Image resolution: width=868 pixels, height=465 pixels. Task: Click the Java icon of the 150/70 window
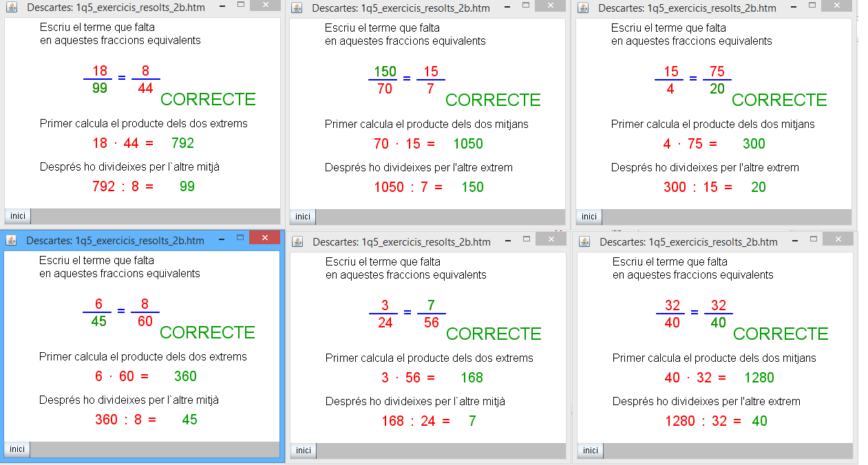click(x=297, y=8)
